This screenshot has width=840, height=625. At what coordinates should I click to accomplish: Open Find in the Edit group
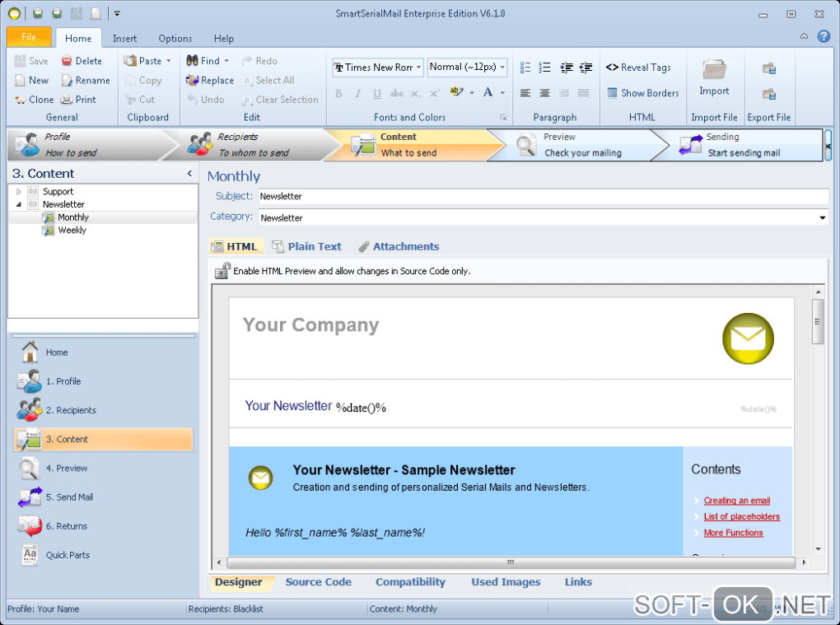203,60
